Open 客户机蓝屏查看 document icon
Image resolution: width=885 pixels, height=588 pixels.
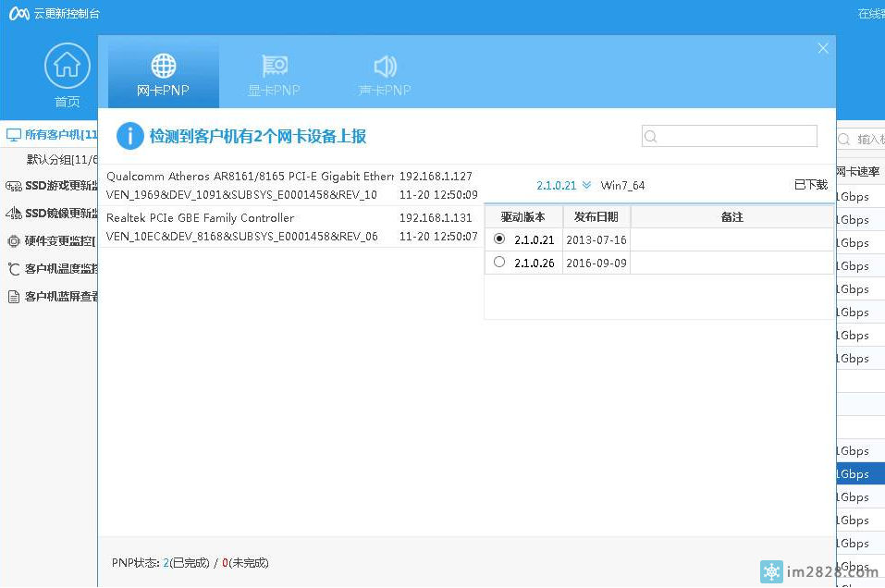(x=13, y=297)
